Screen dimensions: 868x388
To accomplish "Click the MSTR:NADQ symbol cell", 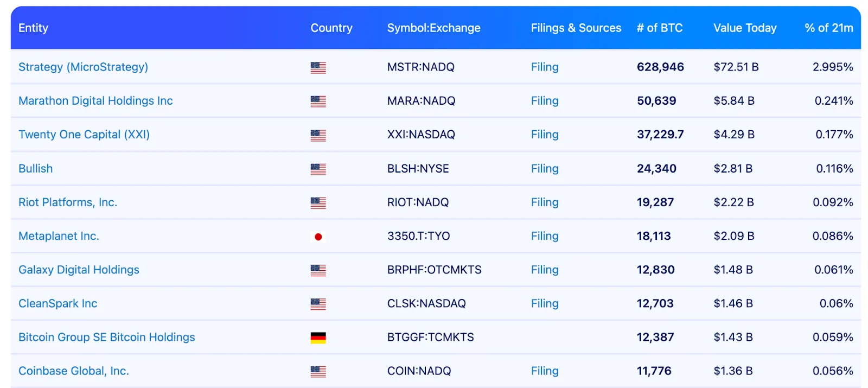I will coord(420,67).
